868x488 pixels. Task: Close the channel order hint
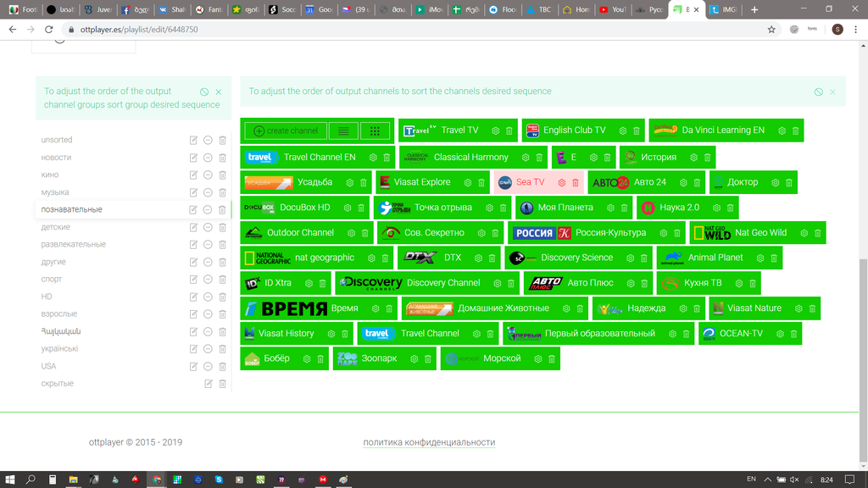point(832,91)
